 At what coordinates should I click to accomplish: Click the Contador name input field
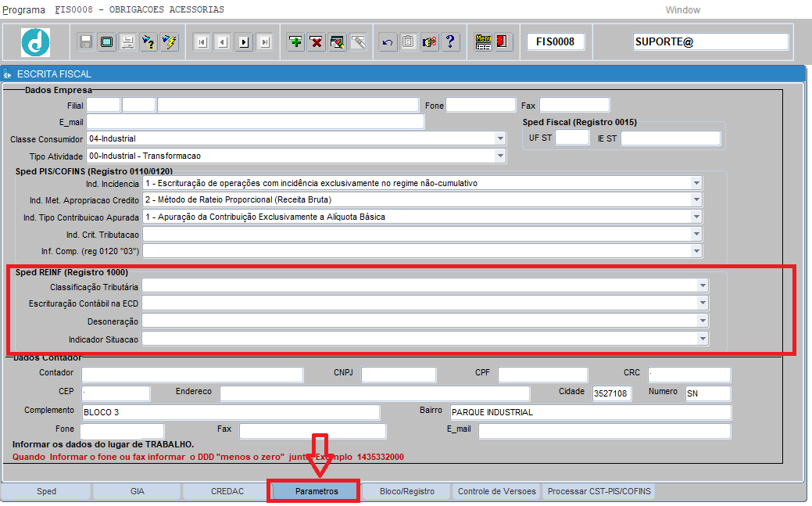click(191, 375)
